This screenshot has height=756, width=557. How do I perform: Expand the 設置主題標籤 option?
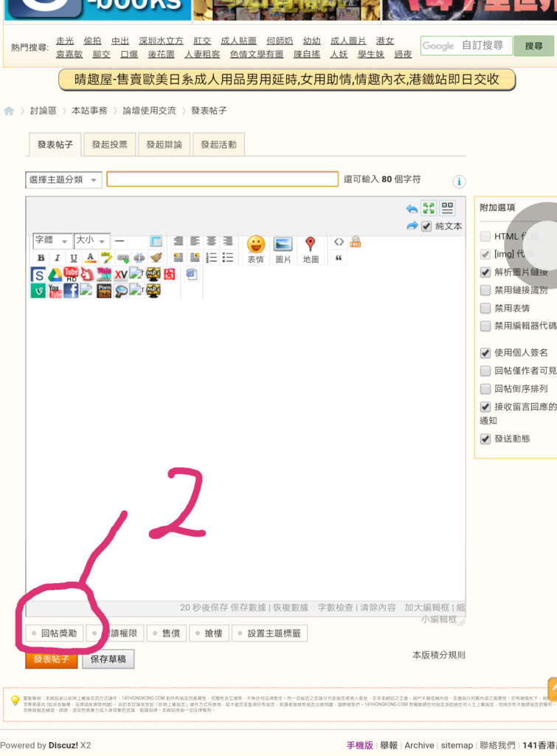pos(269,633)
